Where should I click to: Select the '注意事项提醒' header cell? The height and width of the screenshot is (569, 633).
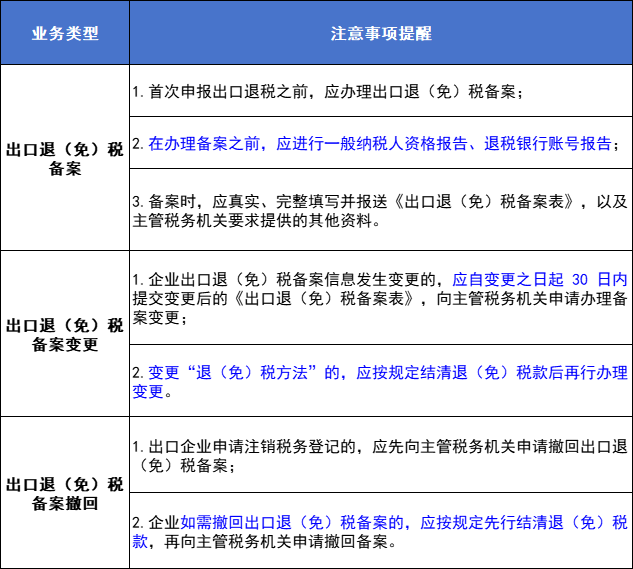381,33
